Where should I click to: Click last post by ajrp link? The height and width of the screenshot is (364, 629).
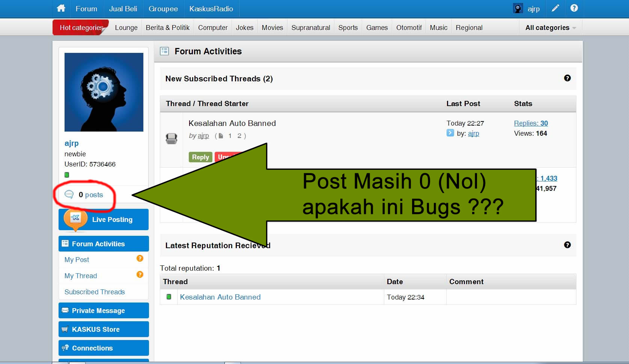coord(473,133)
